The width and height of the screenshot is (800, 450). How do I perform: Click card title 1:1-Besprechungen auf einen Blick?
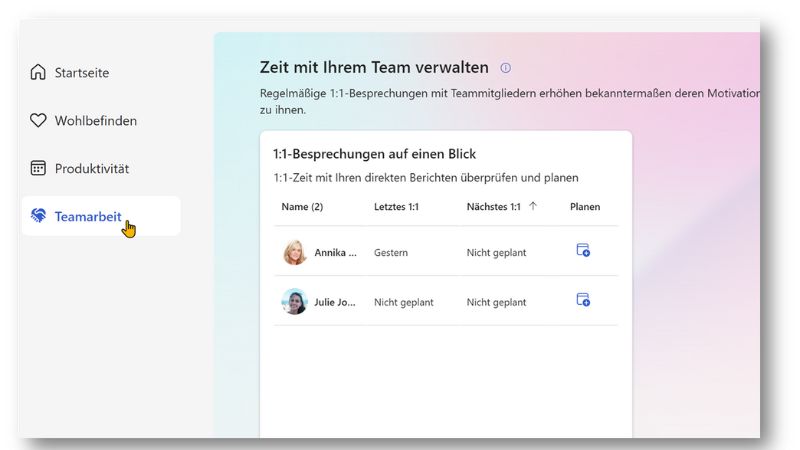pyautogui.click(x=374, y=154)
